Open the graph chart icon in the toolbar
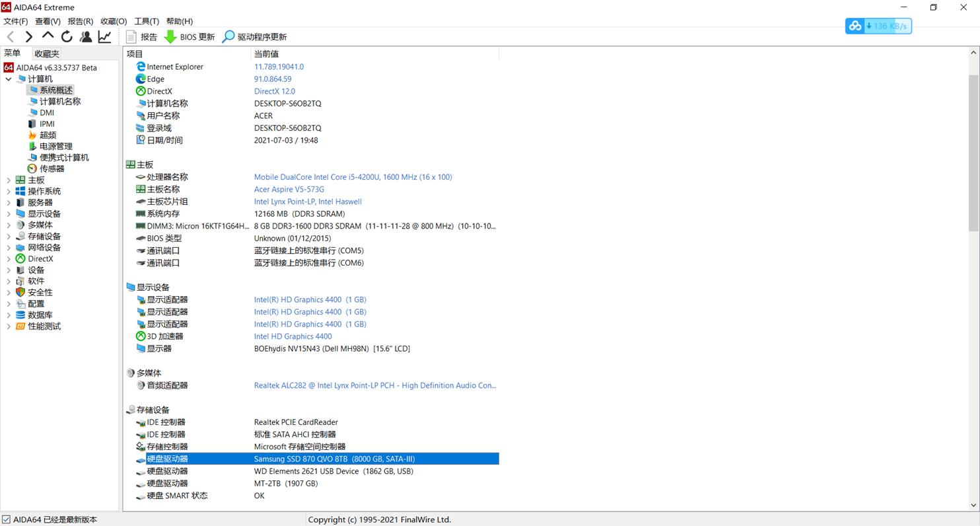This screenshot has height=526, width=980. [x=105, y=37]
